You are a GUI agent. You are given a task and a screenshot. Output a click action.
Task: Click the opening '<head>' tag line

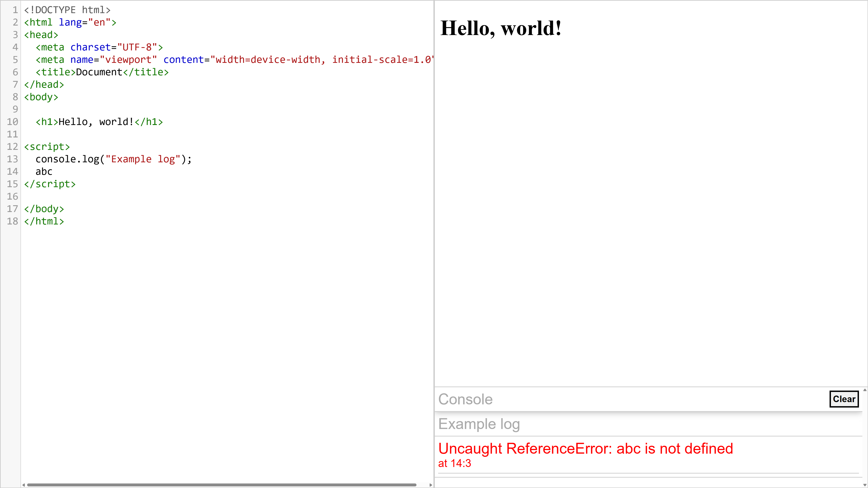41,35
